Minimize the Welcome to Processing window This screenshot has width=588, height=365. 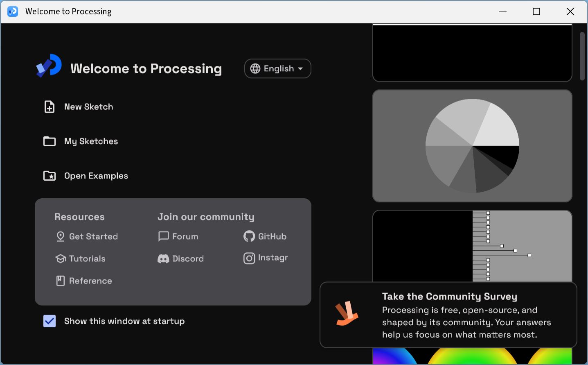pos(503,11)
